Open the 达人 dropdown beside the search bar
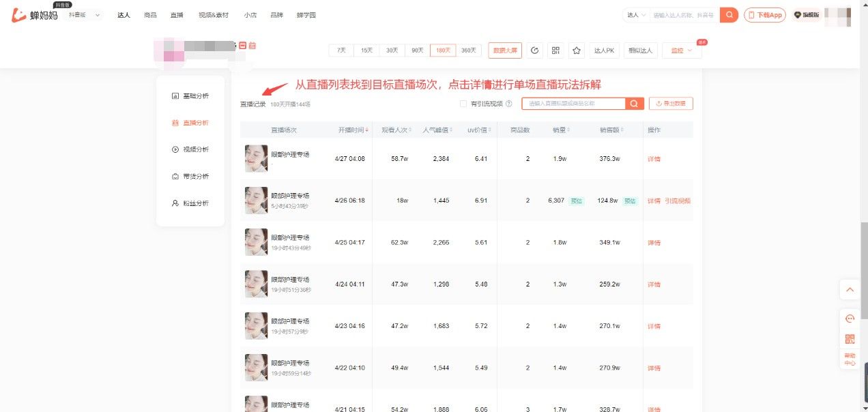Image resolution: width=868 pixels, height=412 pixels. point(634,14)
